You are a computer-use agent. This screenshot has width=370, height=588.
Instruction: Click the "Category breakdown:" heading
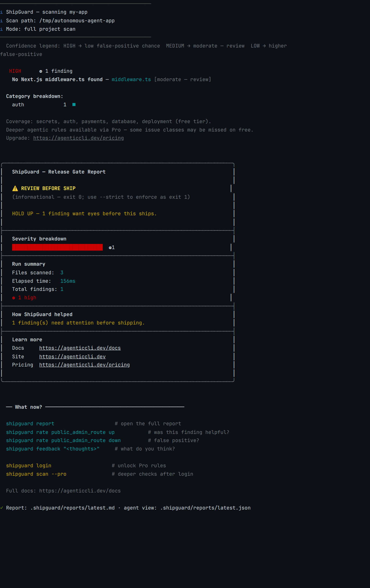pyautogui.click(x=35, y=96)
